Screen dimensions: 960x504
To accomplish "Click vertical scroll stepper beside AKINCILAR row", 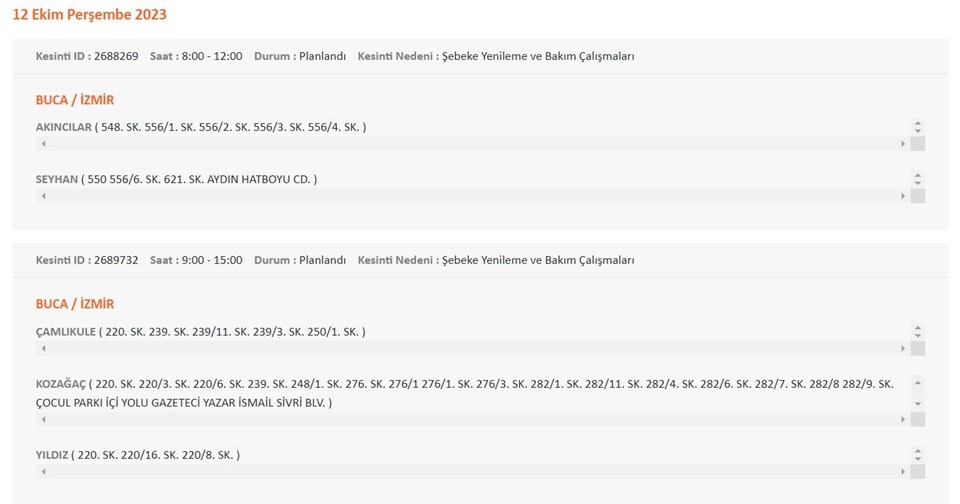I will [x=917, y=127].
